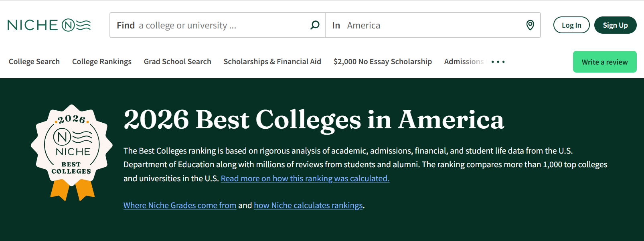Open the Admissions navigation item
This screenshot has width=644, height=241.
pyautogui.click(x=464, y=62)
